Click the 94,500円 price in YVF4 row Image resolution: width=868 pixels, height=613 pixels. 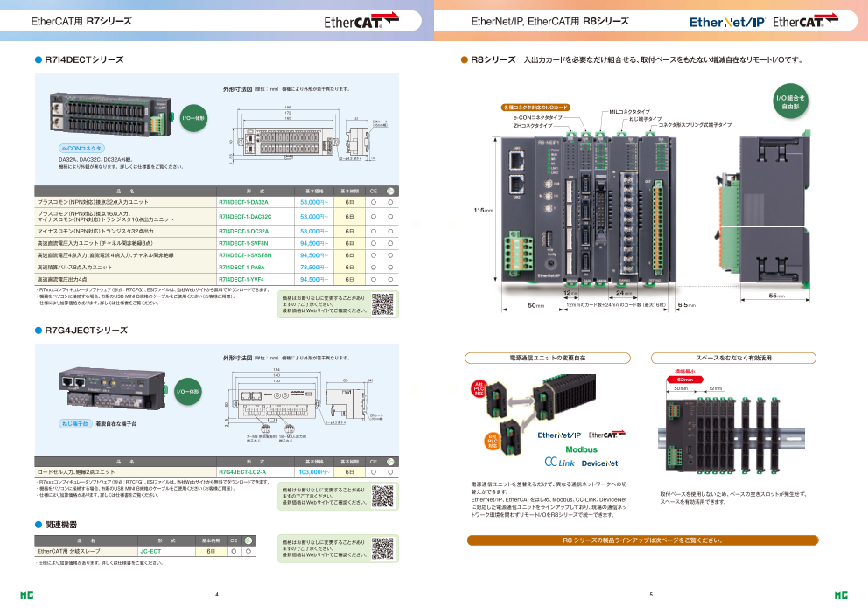tap(314, 279)
